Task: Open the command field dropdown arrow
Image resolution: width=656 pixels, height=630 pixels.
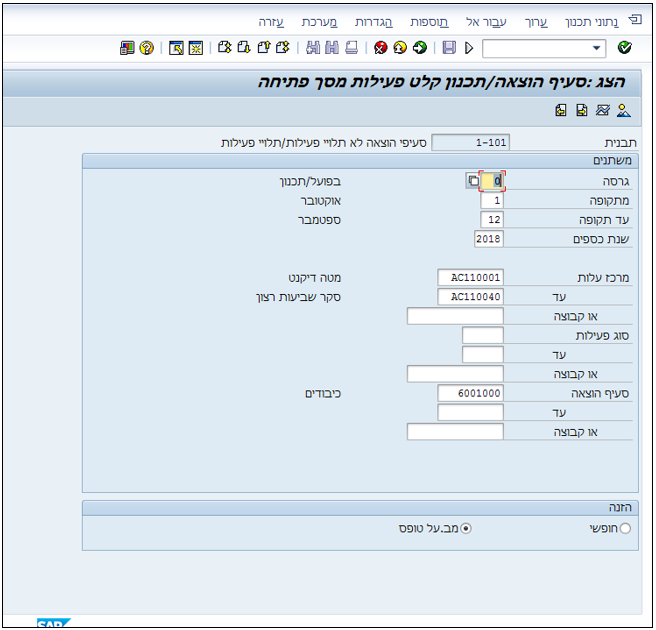Action: point(598,48)
